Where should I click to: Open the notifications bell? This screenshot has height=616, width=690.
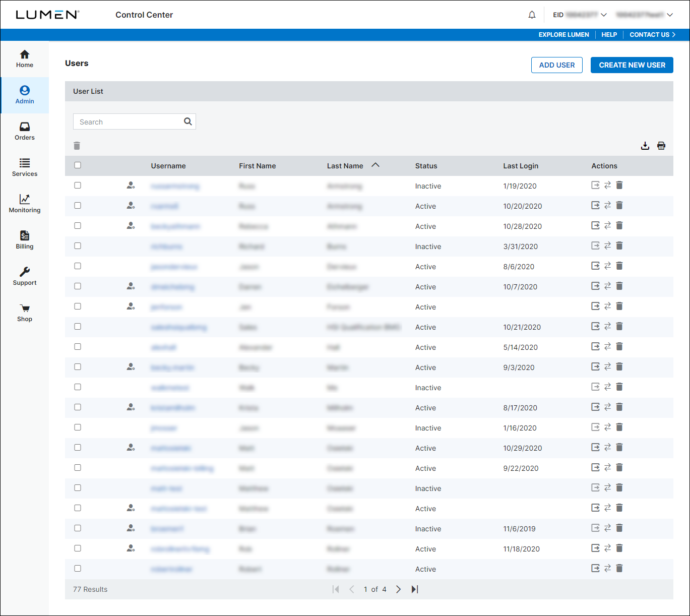click(532, 15)
